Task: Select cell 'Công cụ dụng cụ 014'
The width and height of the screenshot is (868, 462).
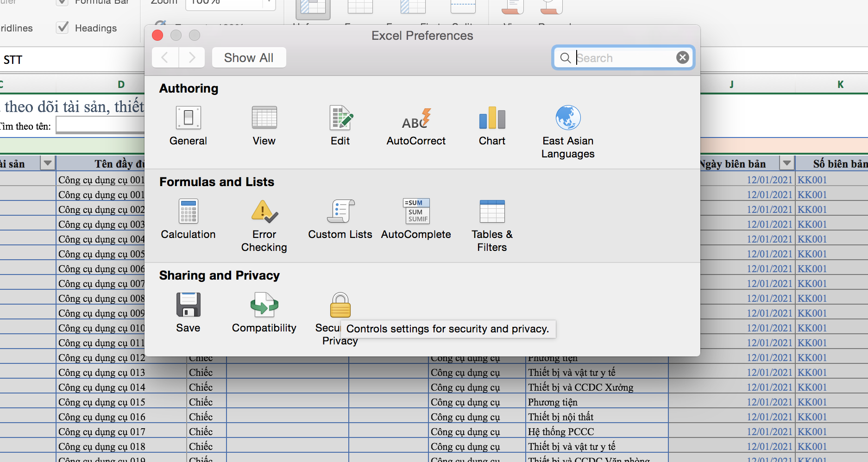Action: click(x=121, y=387)
